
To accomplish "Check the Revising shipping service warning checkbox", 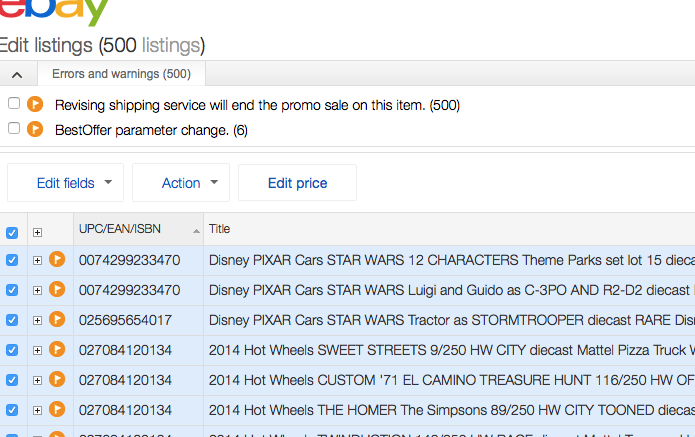I will coord(14,104).
